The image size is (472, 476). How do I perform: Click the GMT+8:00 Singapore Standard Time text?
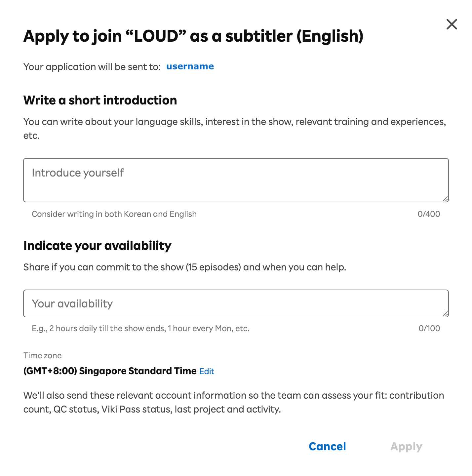(110, 371)
